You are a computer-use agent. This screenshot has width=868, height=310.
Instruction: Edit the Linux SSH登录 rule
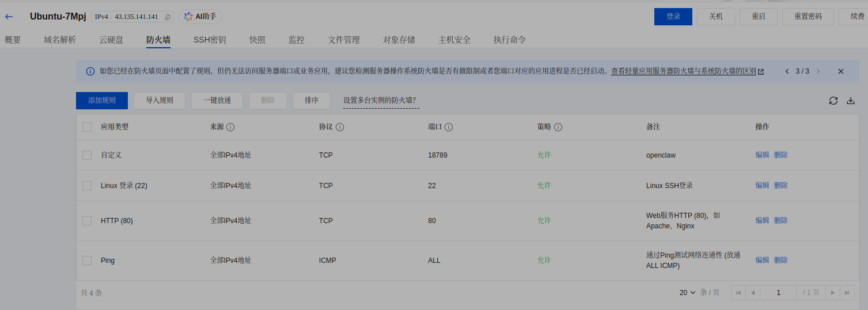click(762, 186)
